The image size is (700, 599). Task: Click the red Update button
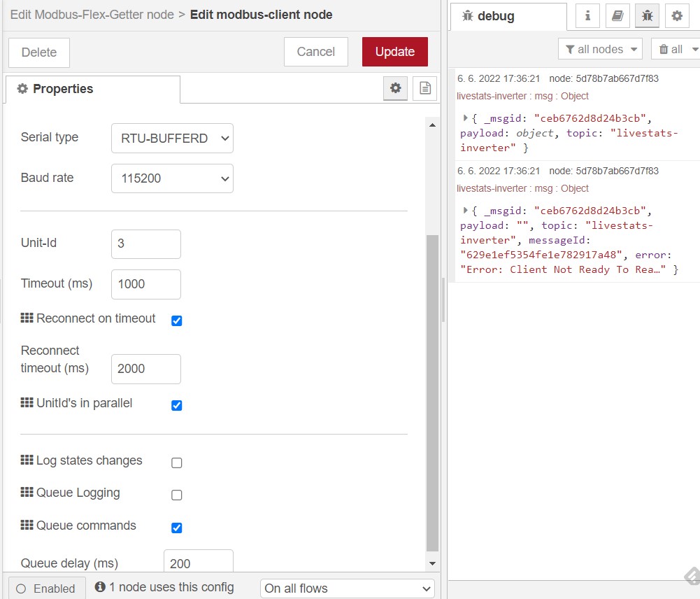click(x=394, y=52)
